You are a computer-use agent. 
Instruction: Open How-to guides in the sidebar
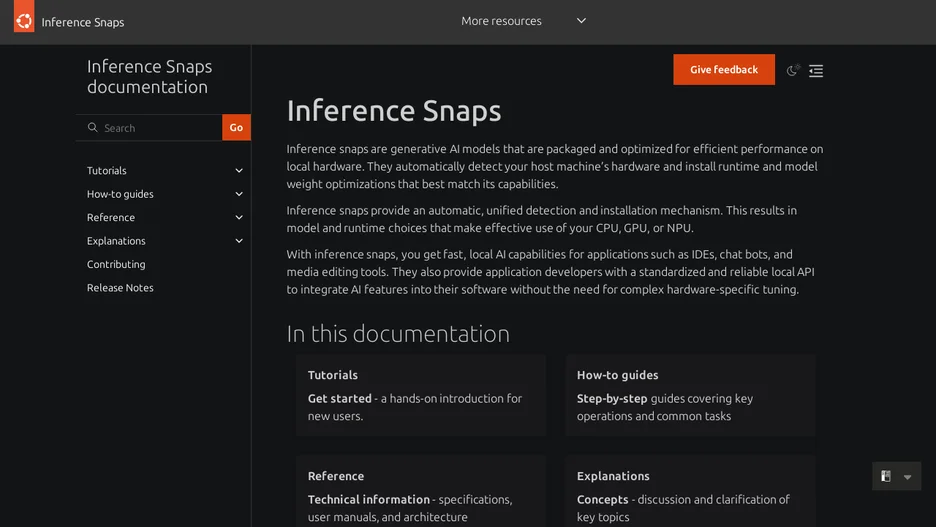point(120,194)
